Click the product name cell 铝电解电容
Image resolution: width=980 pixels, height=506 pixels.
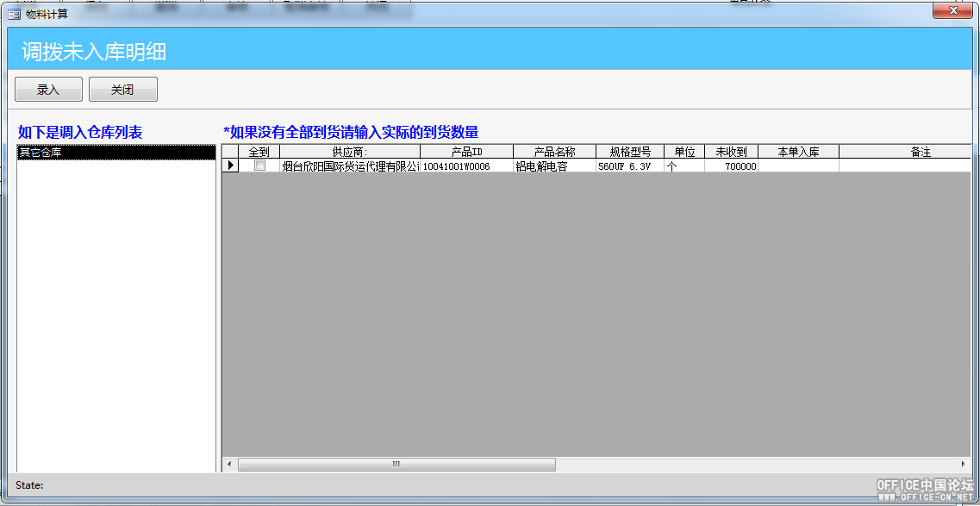(x=554, y=166)
